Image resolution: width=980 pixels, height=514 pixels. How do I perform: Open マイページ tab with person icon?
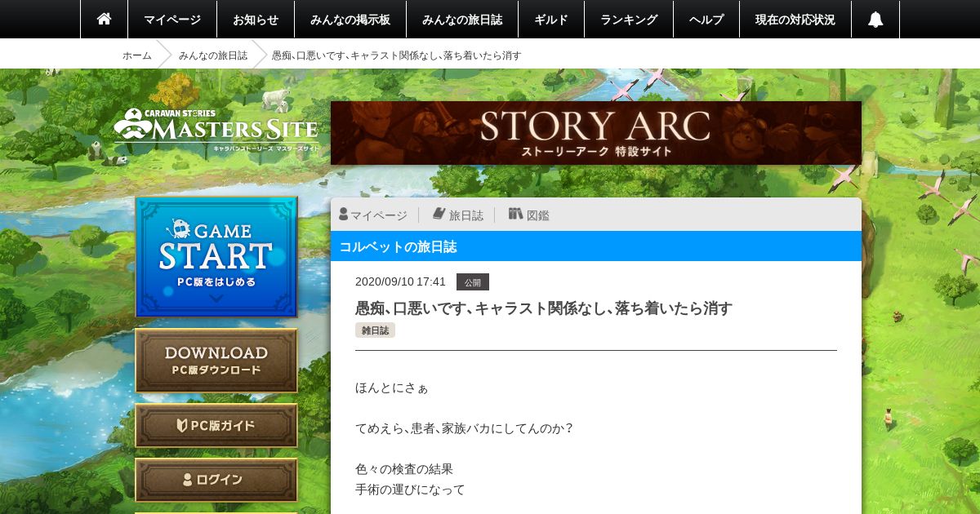click(373, 215)
